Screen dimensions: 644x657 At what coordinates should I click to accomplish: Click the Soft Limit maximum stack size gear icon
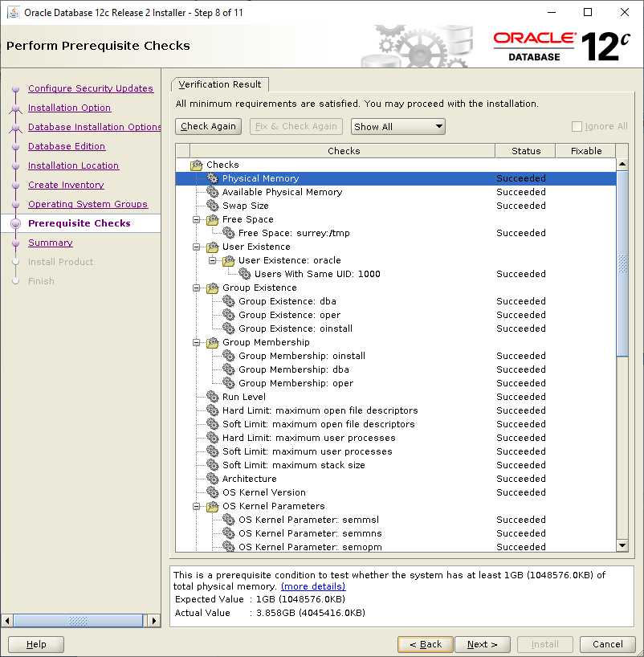(213, 465)
